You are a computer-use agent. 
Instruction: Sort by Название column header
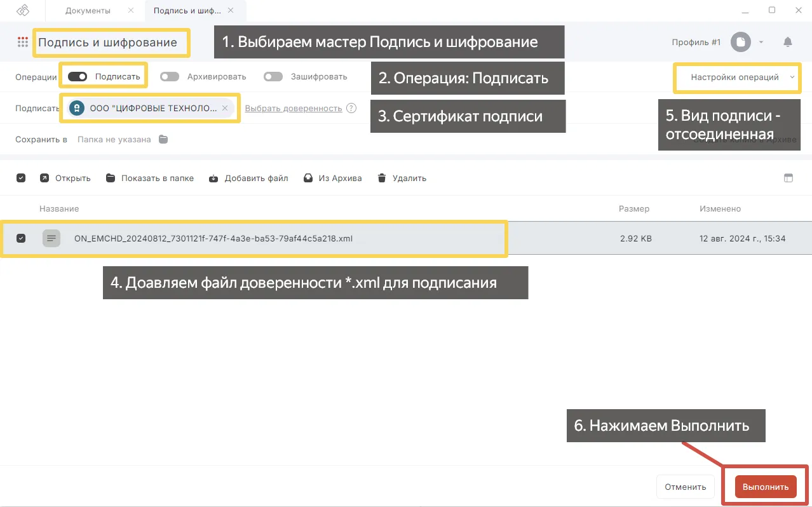59,208
